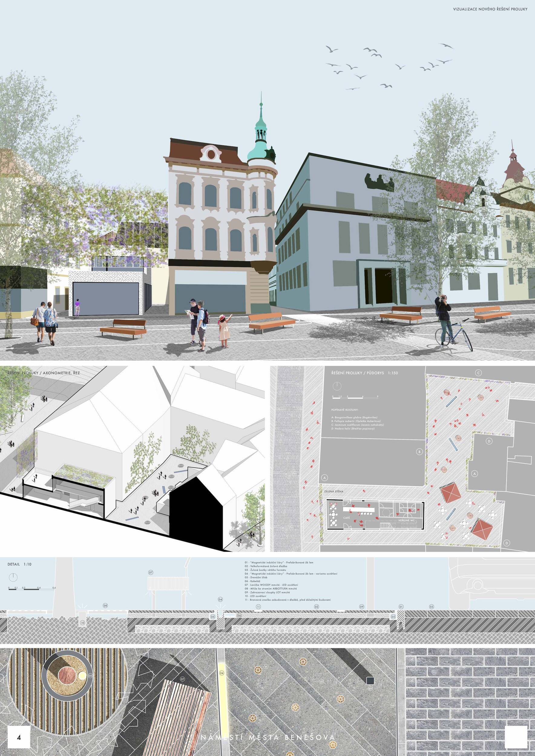The image size is (535, 756).
Task: Click the circled C plant marker
Action: coord(478,373)
